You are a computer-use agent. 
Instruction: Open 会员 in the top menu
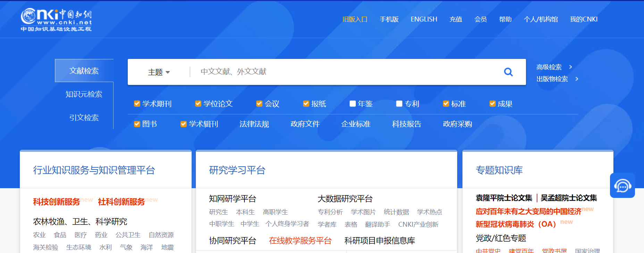[480, 19]
